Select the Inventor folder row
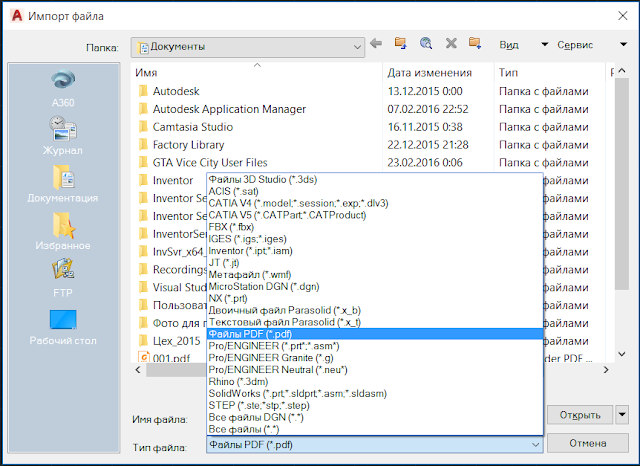 [172, 180]
